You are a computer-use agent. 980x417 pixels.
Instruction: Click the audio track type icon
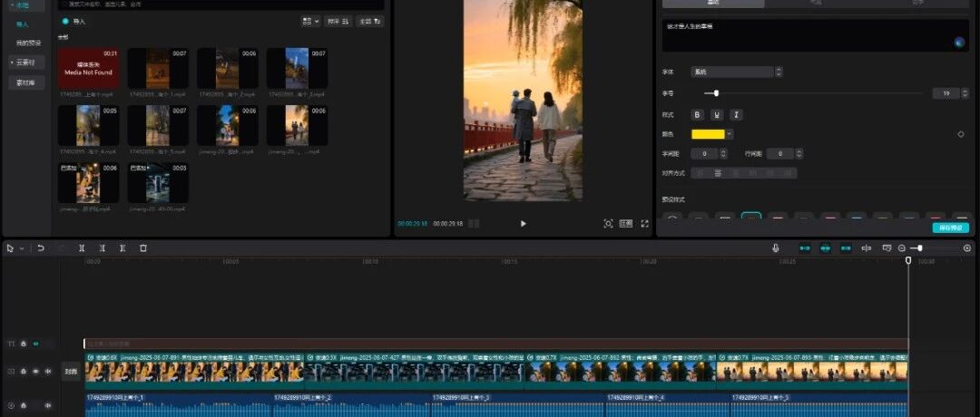(x=11, y=406)
